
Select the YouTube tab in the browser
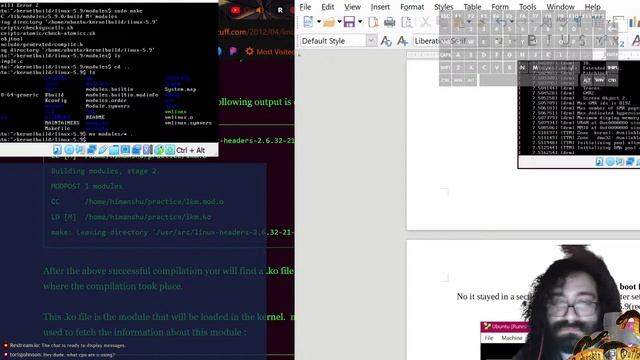pos(236,10)
